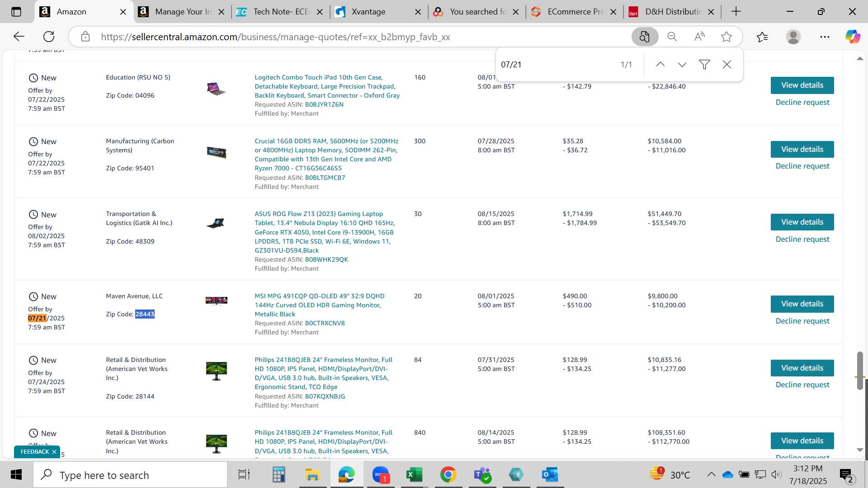This screenshot has width=868, height=488.
Task: Open Microsoft Teams from taskbar
Action: point(482,475)
